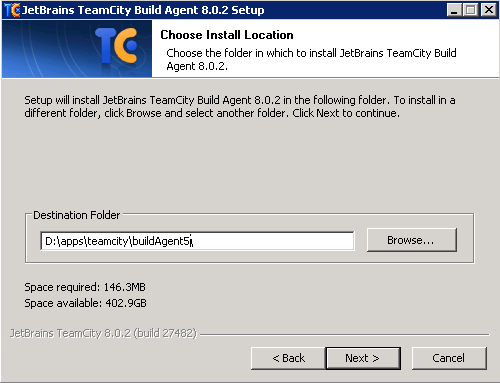This screenshot has width=500, height=383.
Task: Maximize the setup window
Action: click(470, 10)
